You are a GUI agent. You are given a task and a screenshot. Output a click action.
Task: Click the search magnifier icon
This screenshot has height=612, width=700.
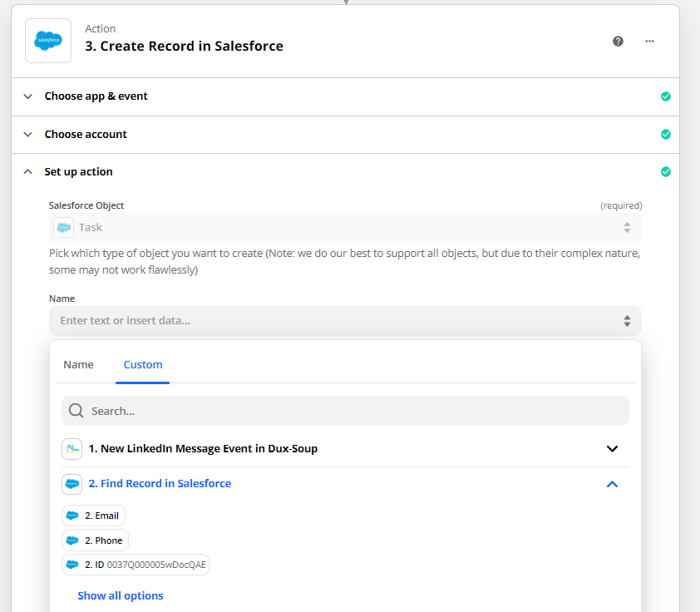pyautogui.click(x=76, y=411)
